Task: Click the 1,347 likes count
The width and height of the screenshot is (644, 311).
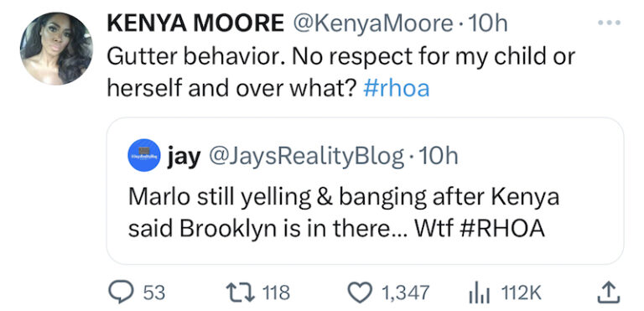Action: click(x=405, y=293)
